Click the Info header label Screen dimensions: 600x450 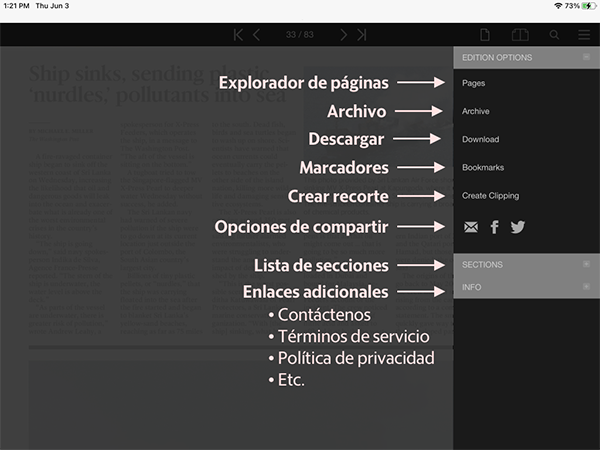coord(471,287)
